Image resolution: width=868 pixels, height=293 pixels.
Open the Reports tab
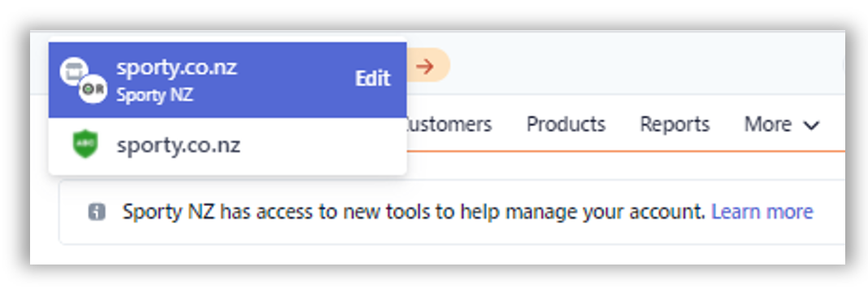[x=675, y=125]
